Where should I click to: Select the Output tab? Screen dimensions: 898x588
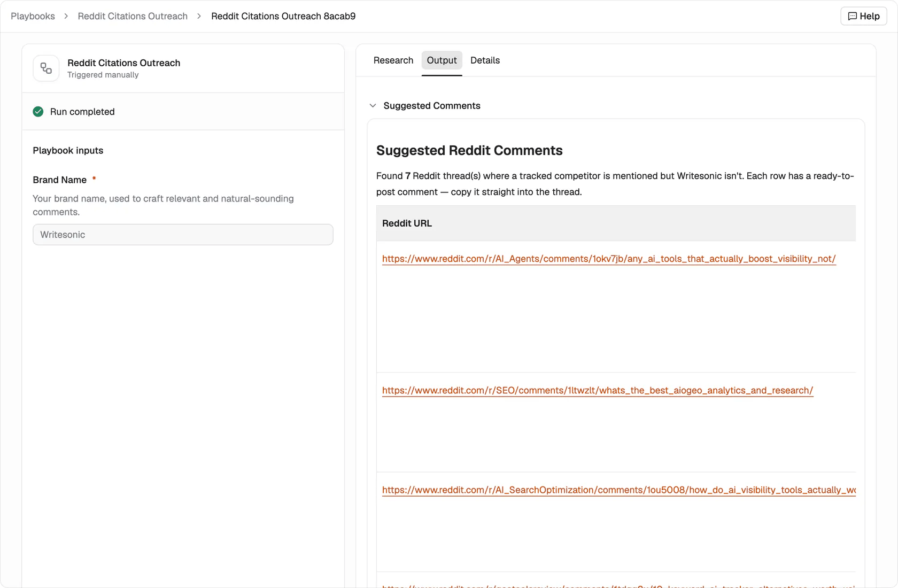[x=442, y=60]
